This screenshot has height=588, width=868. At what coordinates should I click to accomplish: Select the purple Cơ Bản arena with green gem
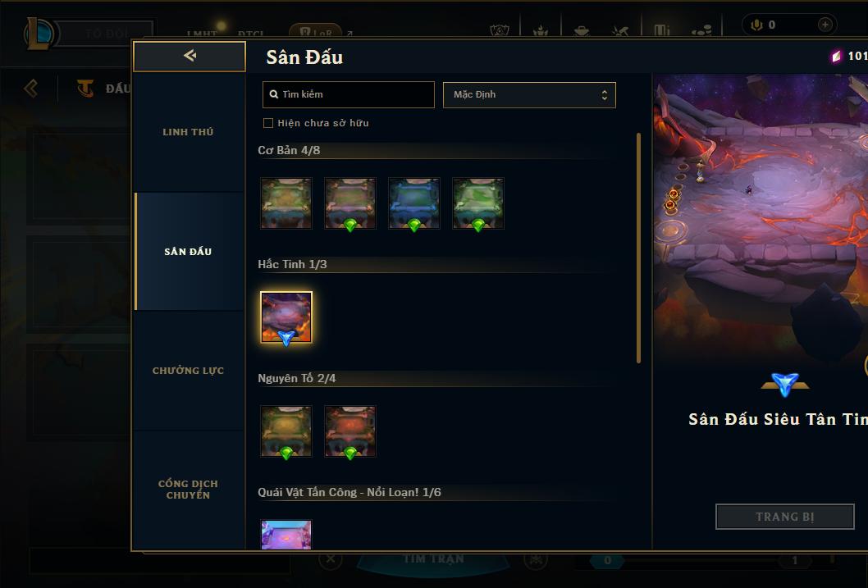[349, 203]
